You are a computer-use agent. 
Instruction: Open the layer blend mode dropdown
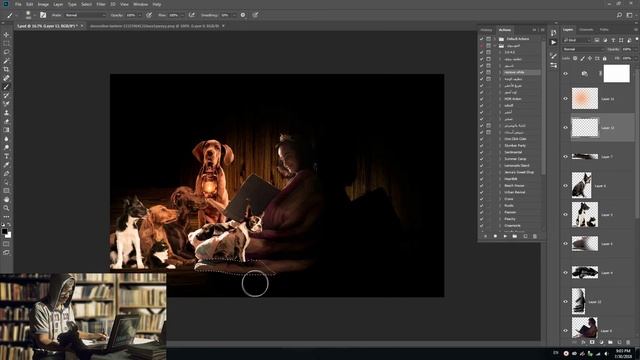pos(583,49)
